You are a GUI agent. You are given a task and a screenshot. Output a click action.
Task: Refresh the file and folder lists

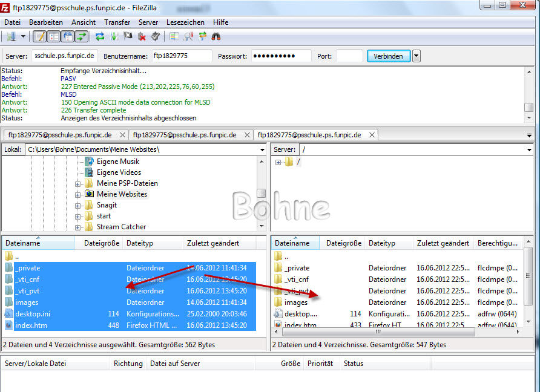pos(100,36)
